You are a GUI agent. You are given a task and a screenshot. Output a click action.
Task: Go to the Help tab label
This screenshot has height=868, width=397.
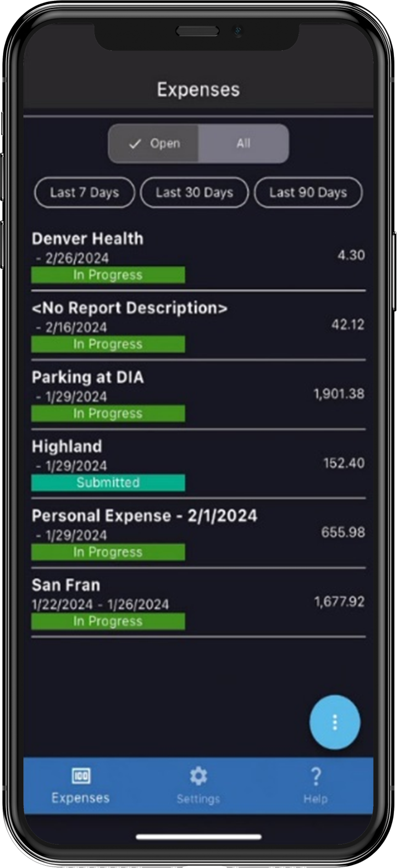click(316, 799)
